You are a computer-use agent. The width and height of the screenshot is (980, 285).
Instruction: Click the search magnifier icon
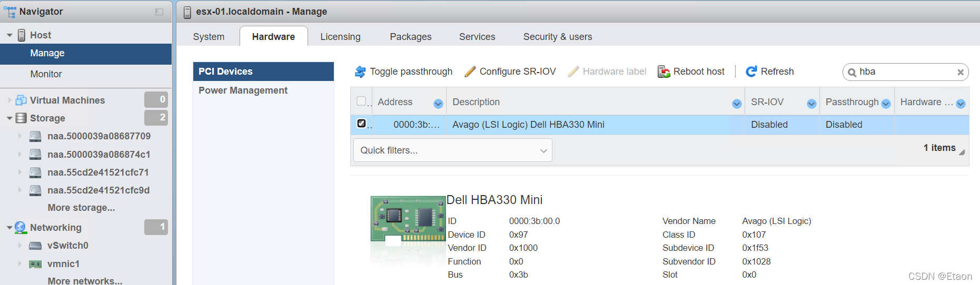coord(852,73)
